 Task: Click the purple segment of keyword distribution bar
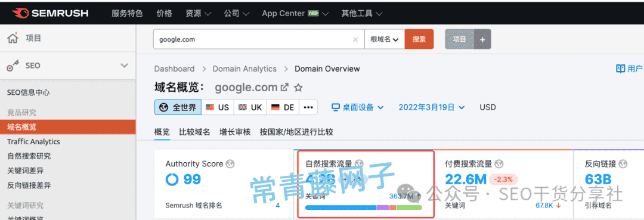click(x=382, y=207)
